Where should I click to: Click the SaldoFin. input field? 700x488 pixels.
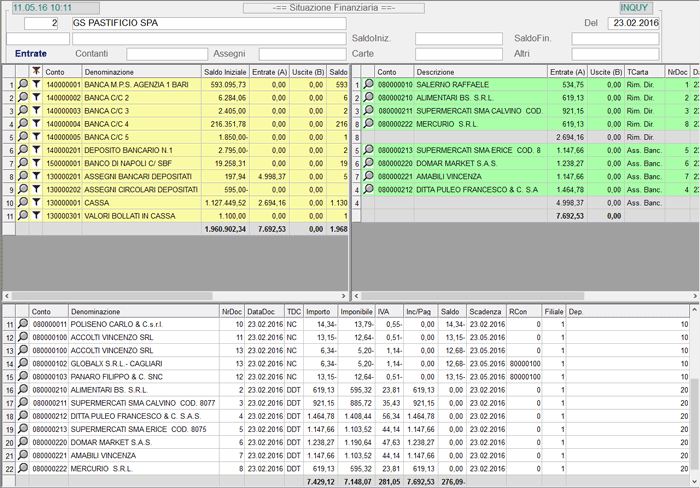coord(615,38)
